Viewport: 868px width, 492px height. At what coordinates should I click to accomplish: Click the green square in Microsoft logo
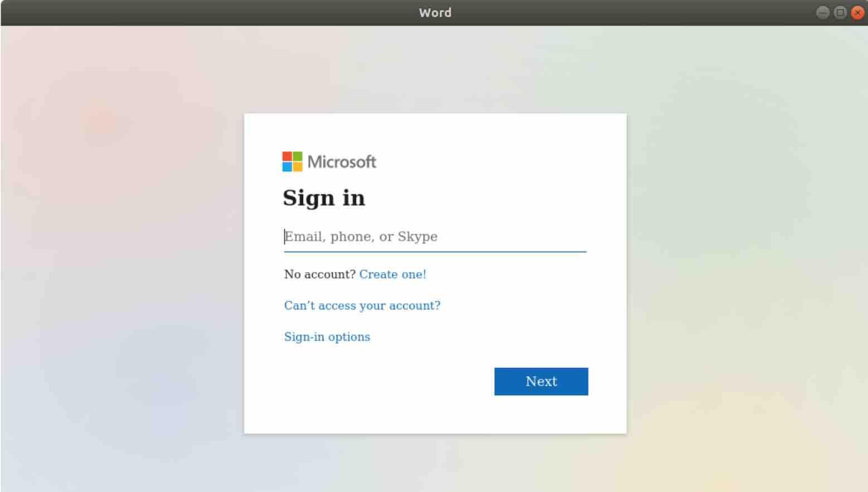298,156
